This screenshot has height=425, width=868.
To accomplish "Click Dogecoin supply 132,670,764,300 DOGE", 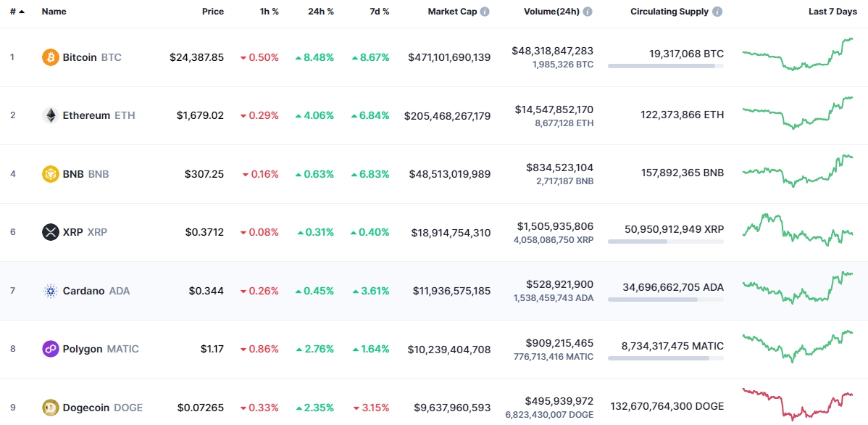I will 667,408.
